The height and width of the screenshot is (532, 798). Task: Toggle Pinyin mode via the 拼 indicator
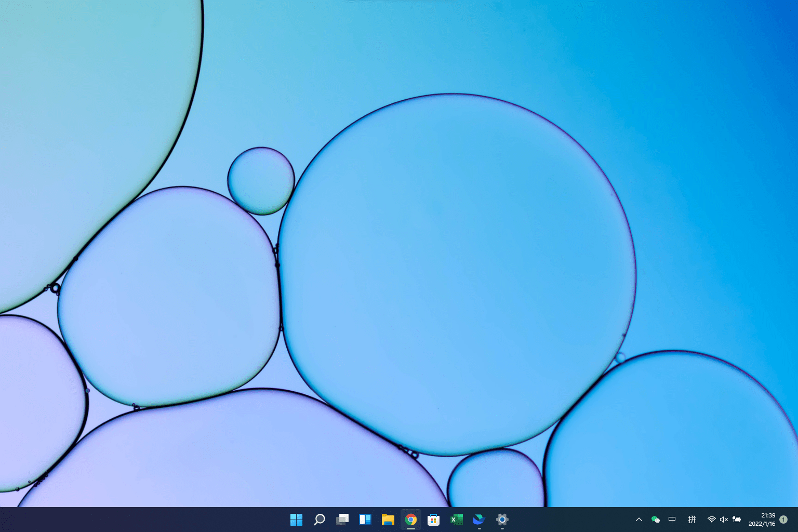point(693,520)
